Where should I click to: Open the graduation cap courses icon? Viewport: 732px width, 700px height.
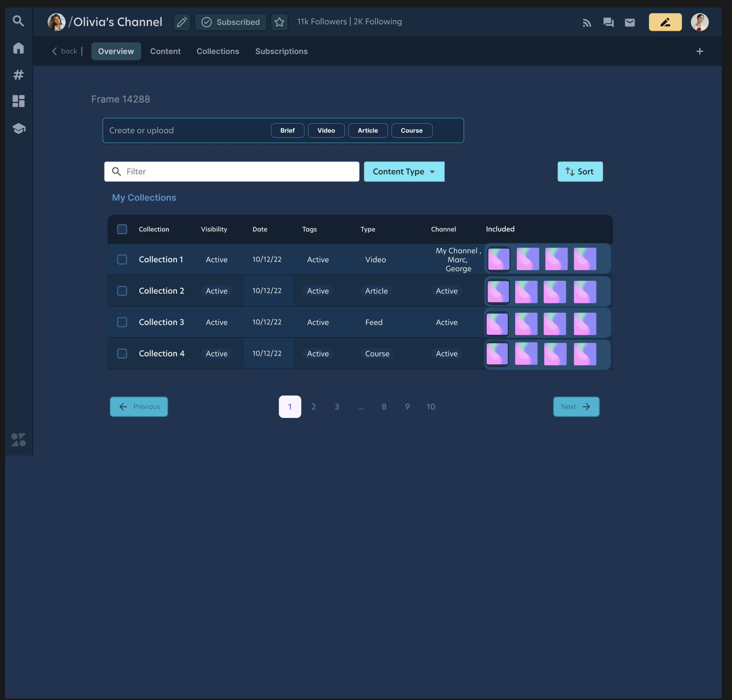(x=19, y=128)
